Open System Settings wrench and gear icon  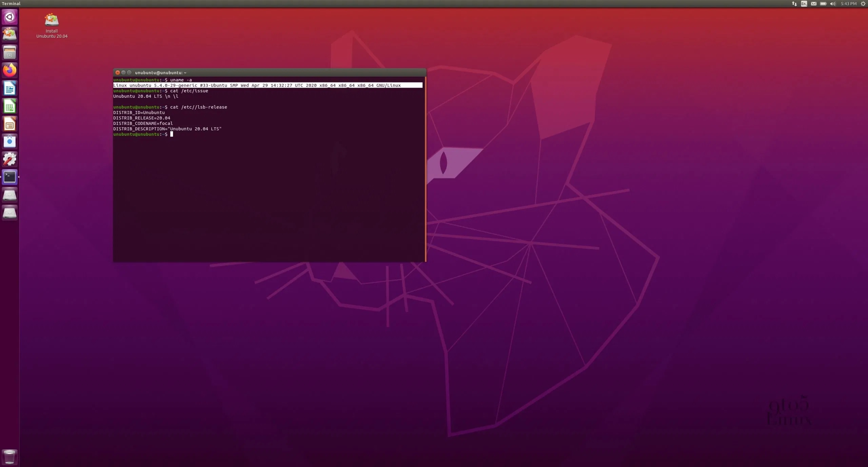click(x=9, y=159)
